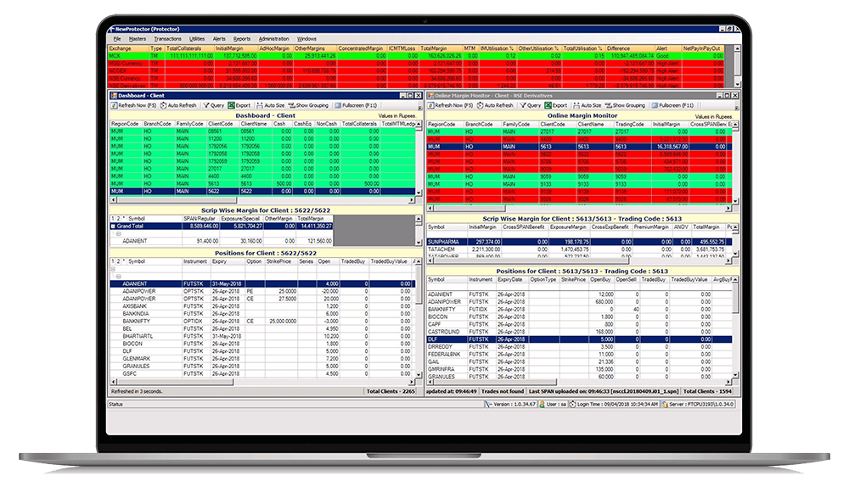Viewport: 849px width, 504px height.
Task: Sort by ClientCode column in Dashboard - Client grid
Action: click(222, 124)
